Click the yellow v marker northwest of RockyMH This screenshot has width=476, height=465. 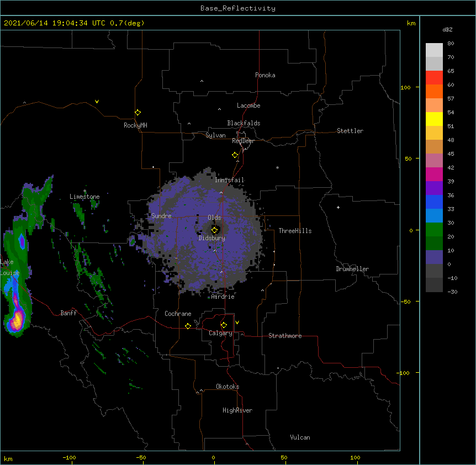point(97,102)
